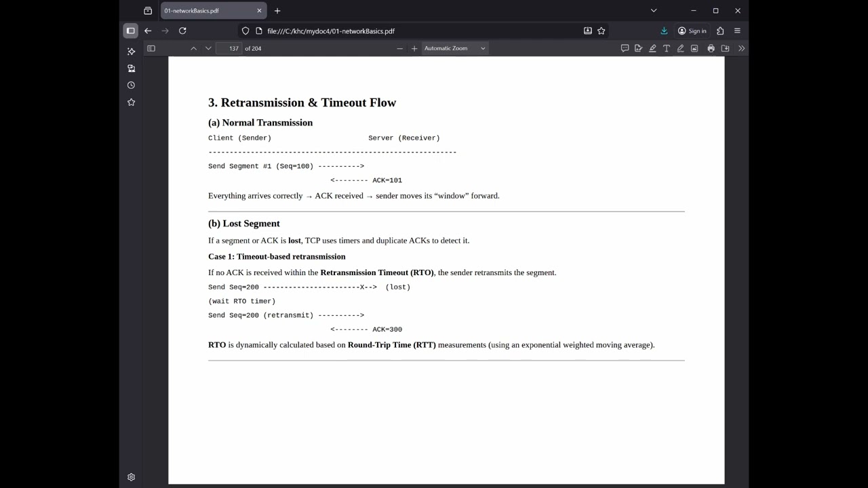The width and height of the screenshot is (868, 488).
Task: Go to the previous PDF page
Action: [x=193, y=48]
